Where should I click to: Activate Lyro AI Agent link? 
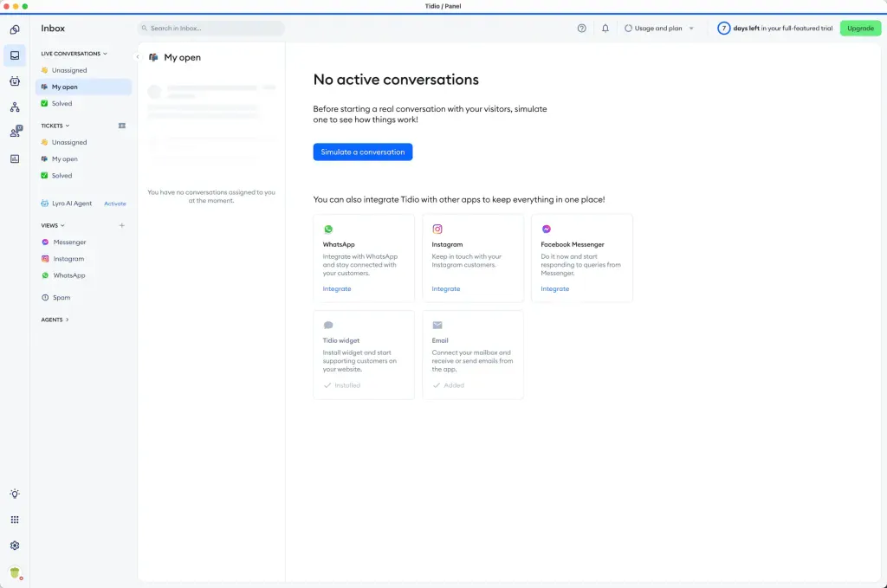(x=115, y=204)
